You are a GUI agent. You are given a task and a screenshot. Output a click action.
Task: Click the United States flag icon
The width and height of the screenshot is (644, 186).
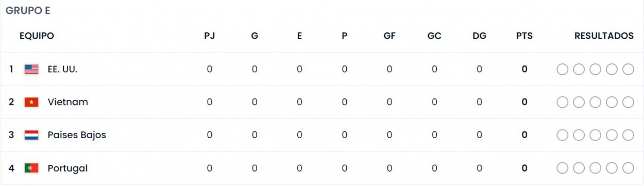(31, 69)
